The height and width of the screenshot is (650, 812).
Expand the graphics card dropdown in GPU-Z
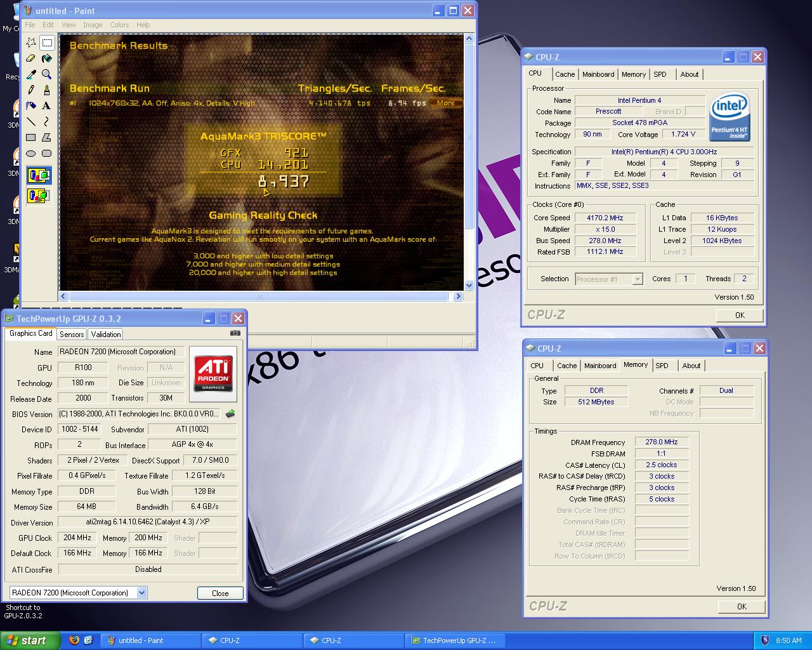pyautogui.click(x=142, y=593)
